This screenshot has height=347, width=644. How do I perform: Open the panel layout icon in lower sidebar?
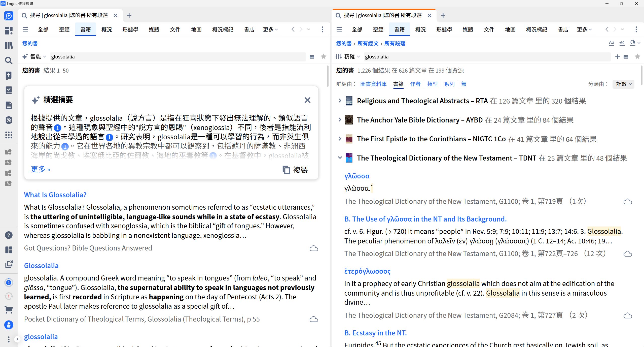9,250
